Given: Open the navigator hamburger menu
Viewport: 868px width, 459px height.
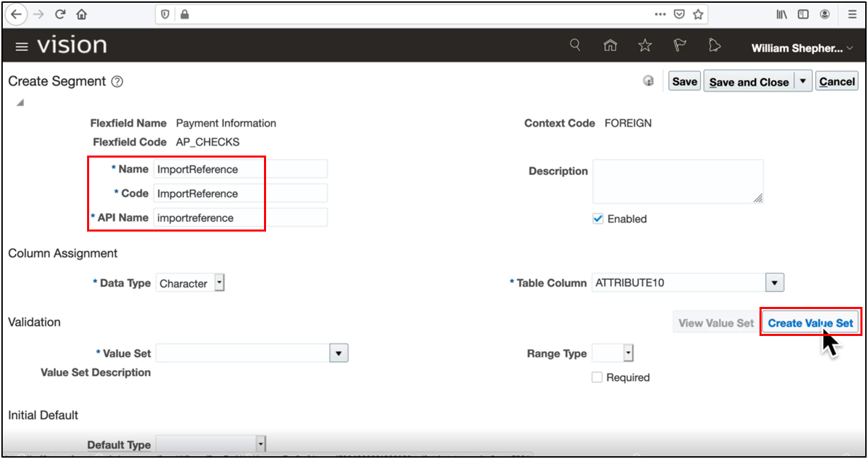Looking at the screenshot, I should (21, 46).
